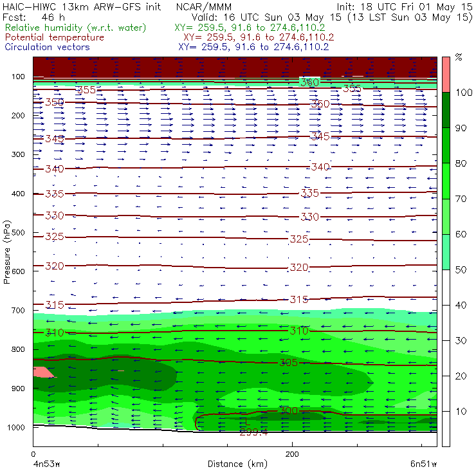Image resolution: width=476 pixels, height=476 pixels.
Task: Click the 'Valid: 16 UTC Sun 03 May 15' text
Action: (266, 17)
